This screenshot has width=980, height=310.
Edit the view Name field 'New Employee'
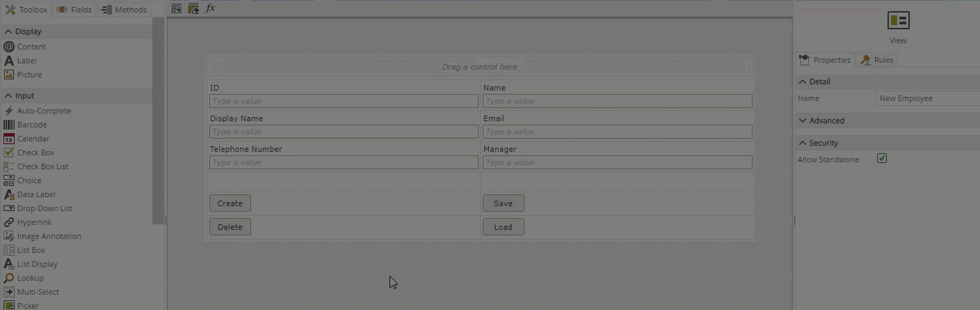(928, 98)
